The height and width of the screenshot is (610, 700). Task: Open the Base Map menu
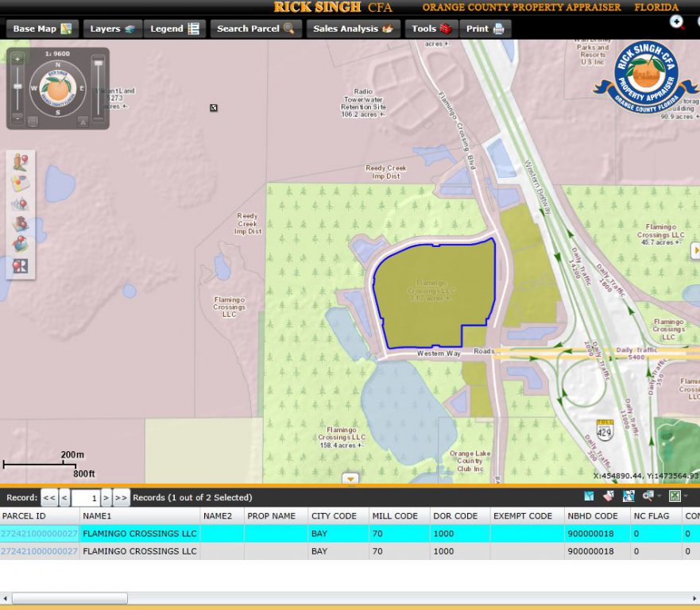(42, 29)
